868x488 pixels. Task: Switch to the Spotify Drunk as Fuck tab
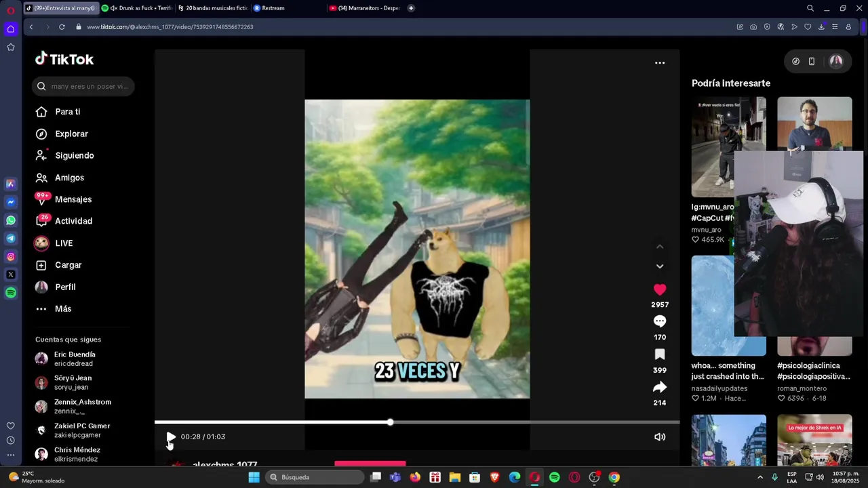[136, 8]
